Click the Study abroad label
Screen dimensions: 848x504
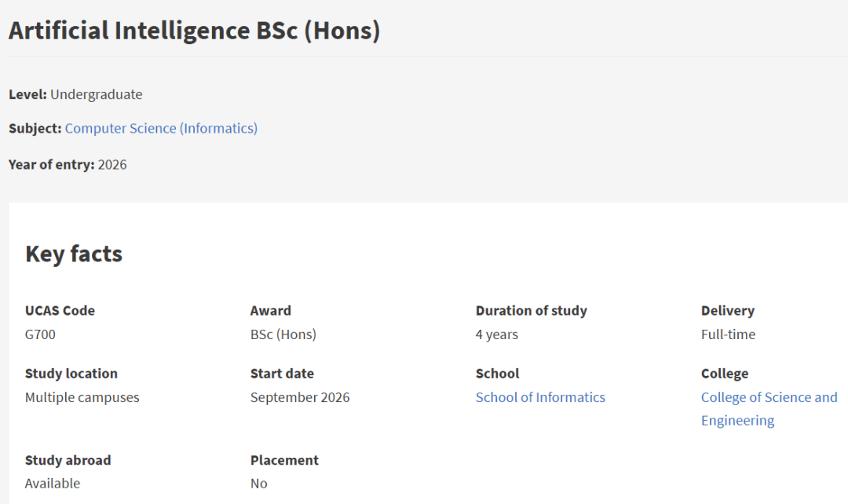click(68, 460)
